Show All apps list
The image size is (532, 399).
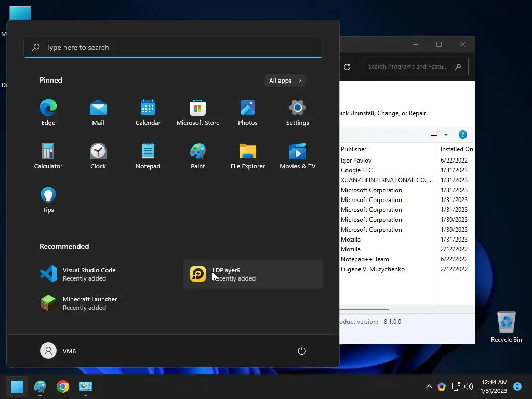[285, 81]
